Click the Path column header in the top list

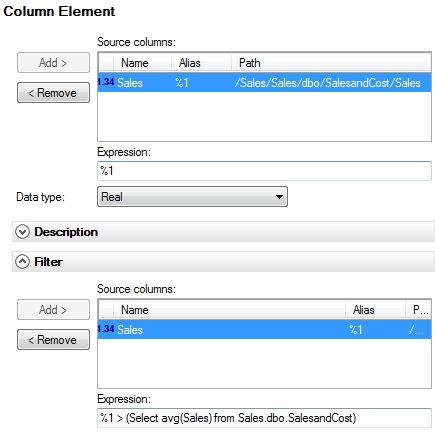point(331,63)
